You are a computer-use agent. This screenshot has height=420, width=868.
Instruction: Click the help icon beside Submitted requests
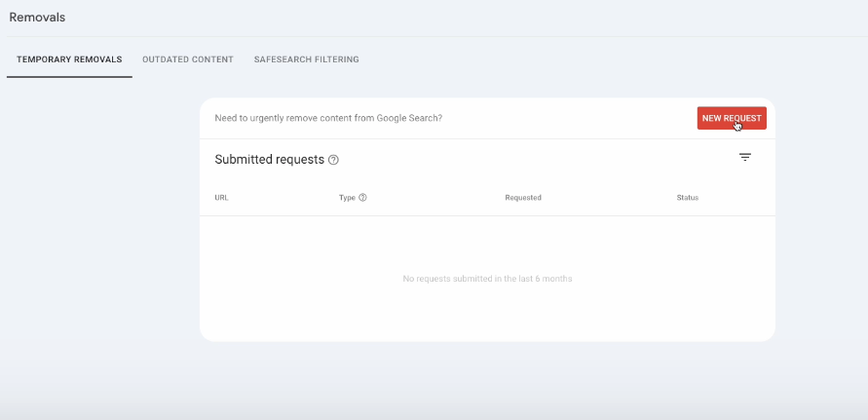pyautogui.click(x=334, y=160)
